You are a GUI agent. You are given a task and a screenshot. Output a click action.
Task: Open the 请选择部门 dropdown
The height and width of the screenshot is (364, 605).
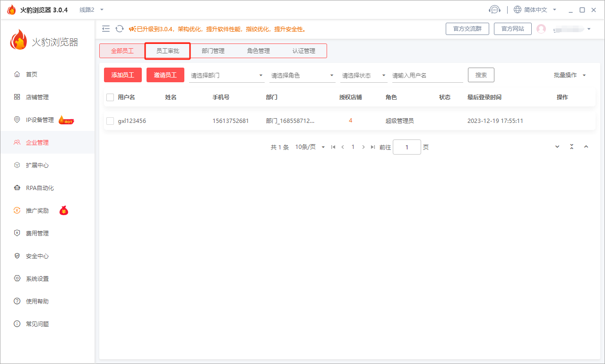pos(226,75)
